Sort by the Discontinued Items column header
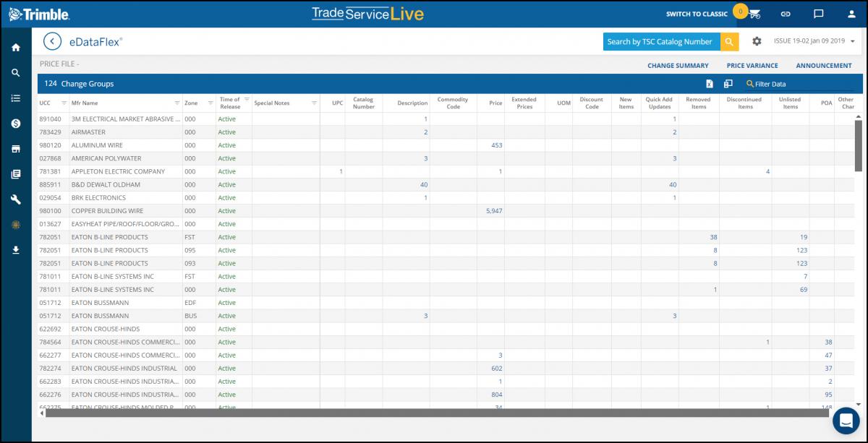This screenshot has height=443, width=868. [745, 103]
